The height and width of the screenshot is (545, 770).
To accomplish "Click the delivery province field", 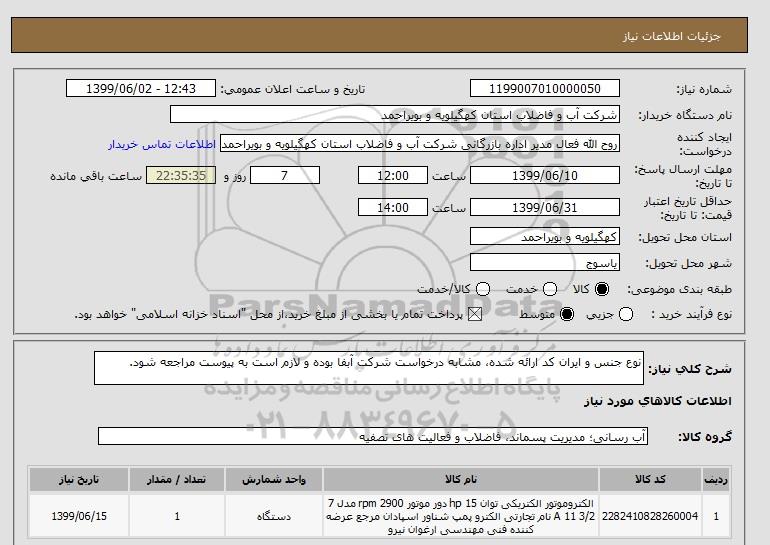I will pos(545,237).
